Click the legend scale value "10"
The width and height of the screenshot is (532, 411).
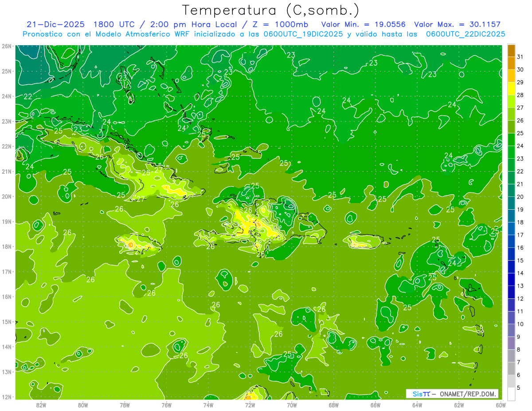(520, 324)
